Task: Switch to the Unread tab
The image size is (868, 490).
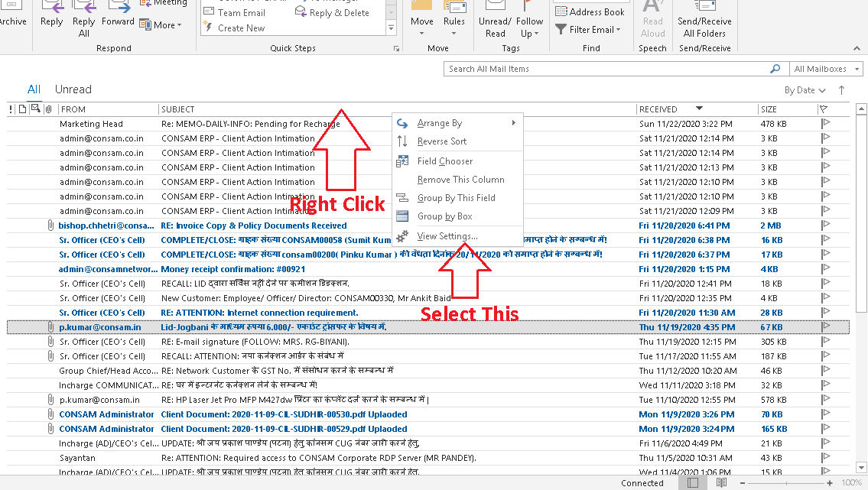Action: (73, 89)
